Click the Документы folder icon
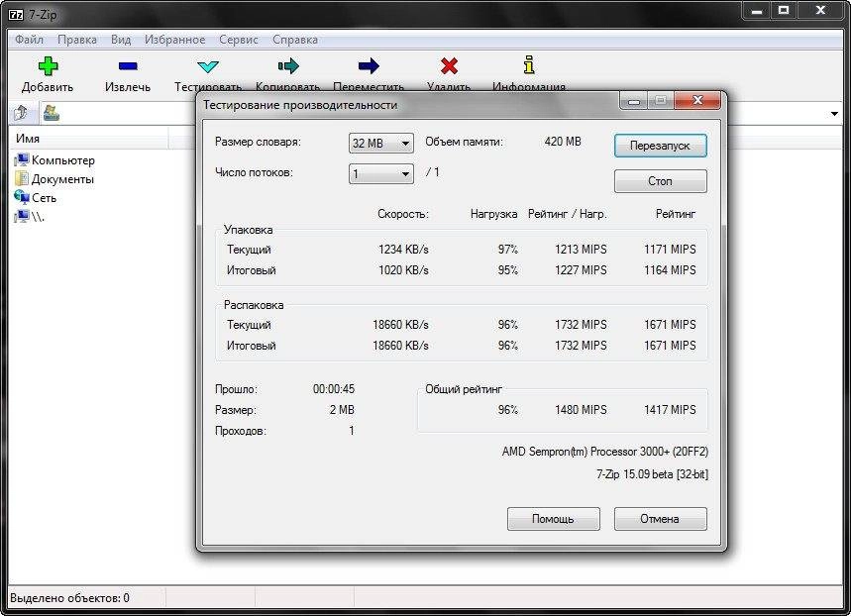The height and width of the screenshot is (616, 851). click(22, 178)
